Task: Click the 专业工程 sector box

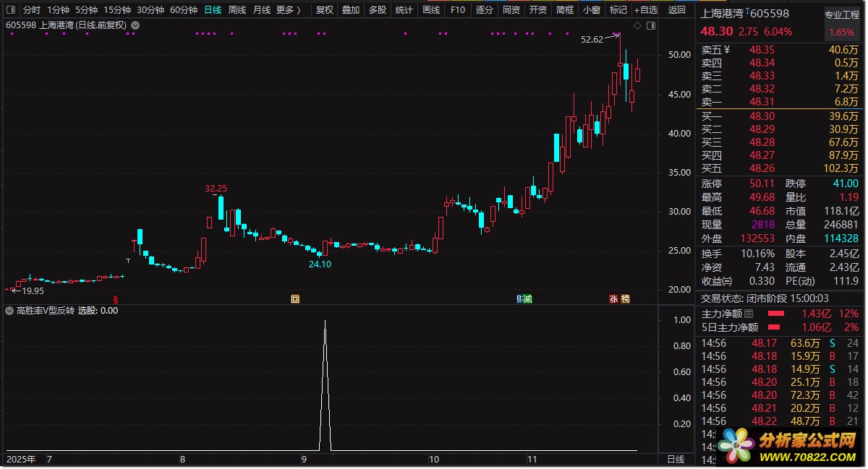Action: point(843,23)
